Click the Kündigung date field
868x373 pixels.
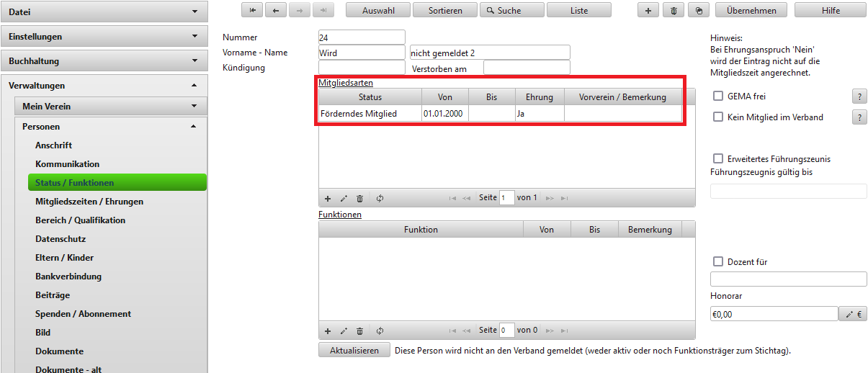(362, 68)
